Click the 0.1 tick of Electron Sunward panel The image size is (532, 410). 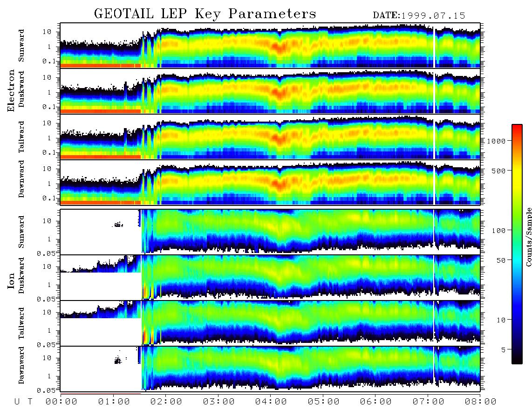click(x=49, y=61)
